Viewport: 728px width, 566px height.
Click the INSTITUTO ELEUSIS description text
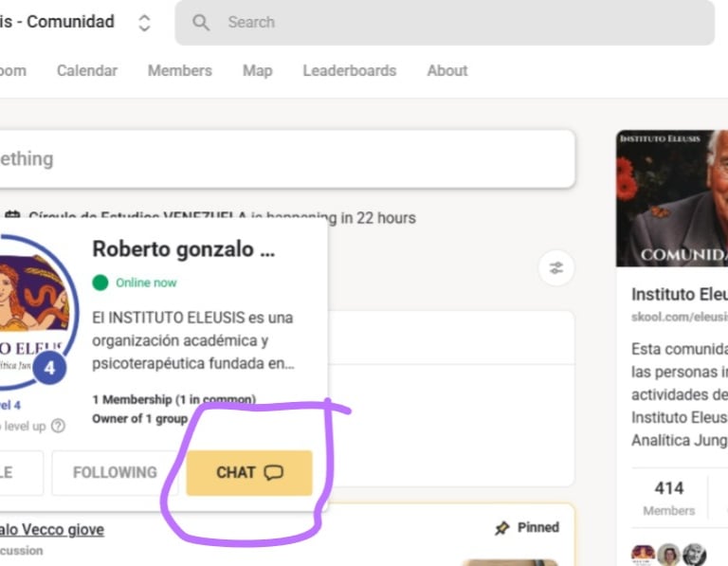click(x=193, y=340)
